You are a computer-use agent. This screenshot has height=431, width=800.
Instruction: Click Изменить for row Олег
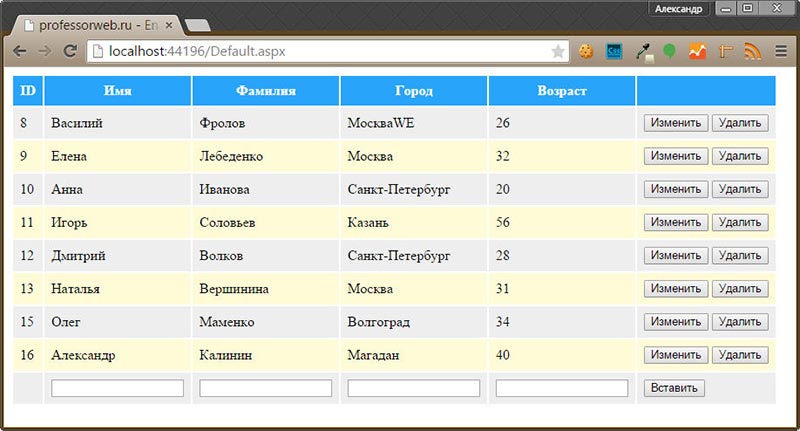[x=676, y=322]
